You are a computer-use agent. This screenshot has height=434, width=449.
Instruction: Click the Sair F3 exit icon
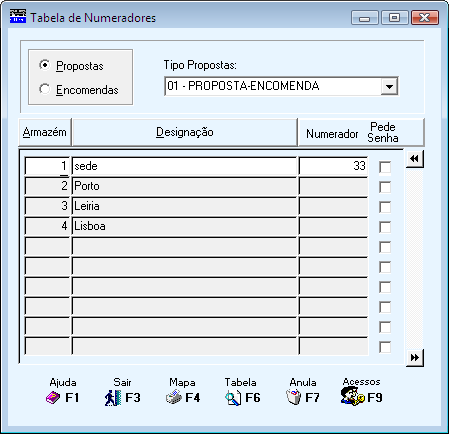coord(112,398)
